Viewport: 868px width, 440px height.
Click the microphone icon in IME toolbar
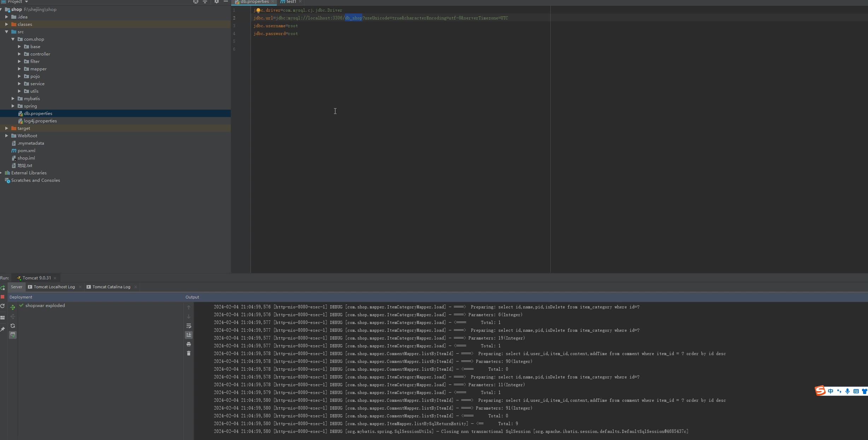click(848, 391)
